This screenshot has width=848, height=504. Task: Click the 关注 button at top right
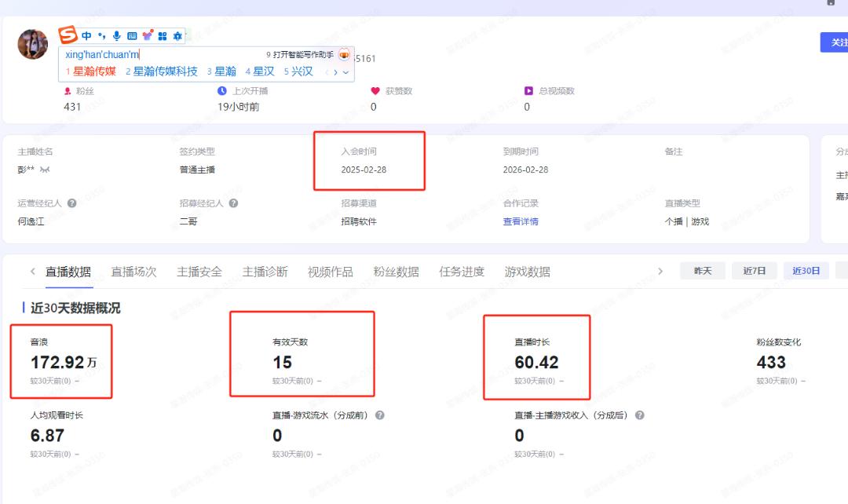(841, 41)
